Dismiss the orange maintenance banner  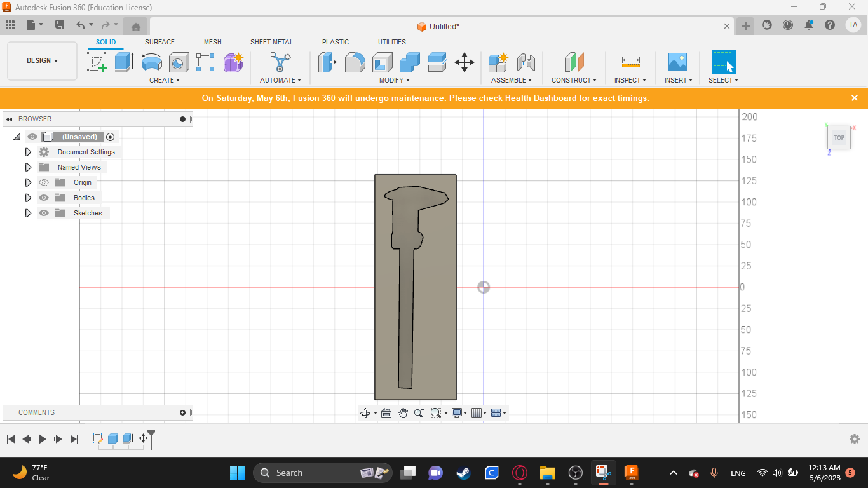pos(854,98)
